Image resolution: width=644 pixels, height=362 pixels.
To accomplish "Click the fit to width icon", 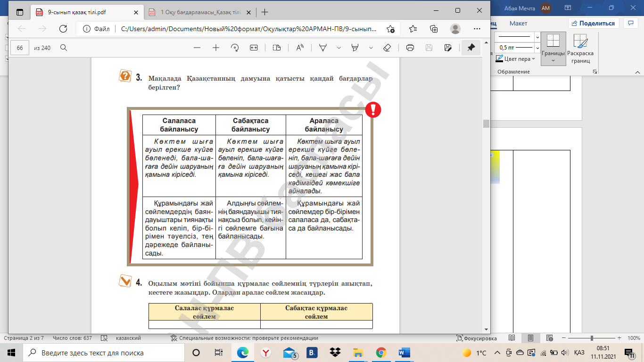I will (x=254, y=48).
